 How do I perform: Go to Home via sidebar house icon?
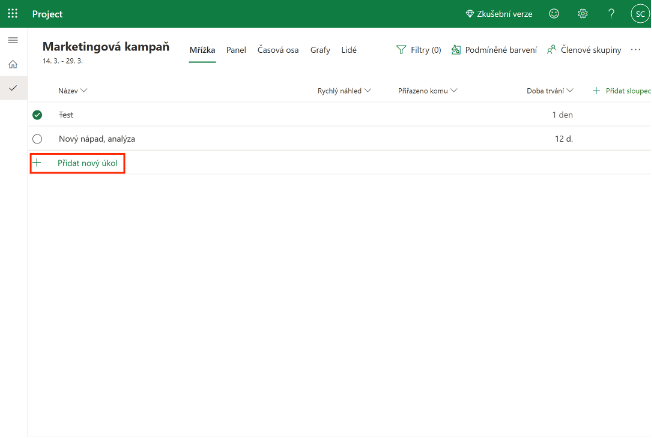13,64
